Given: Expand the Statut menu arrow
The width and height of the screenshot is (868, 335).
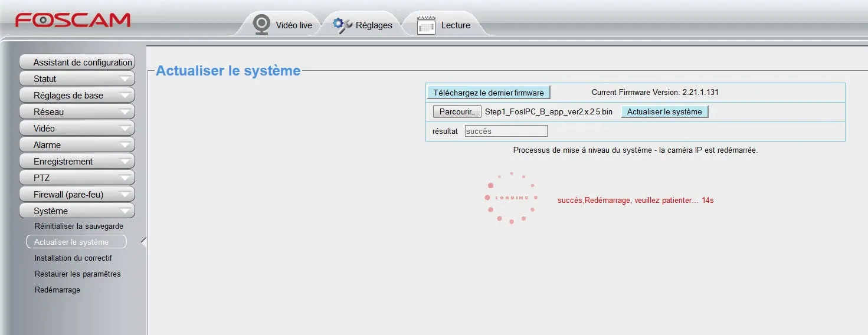Looking at the screenshot, I should 125,79.
